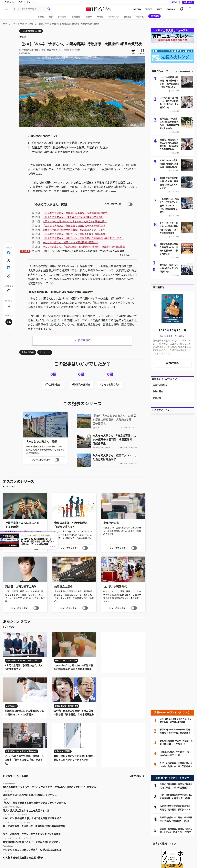Open the HOME nav tab
Image resolution: width=197 pixels, height=868 pixels.
click(41, 17)
